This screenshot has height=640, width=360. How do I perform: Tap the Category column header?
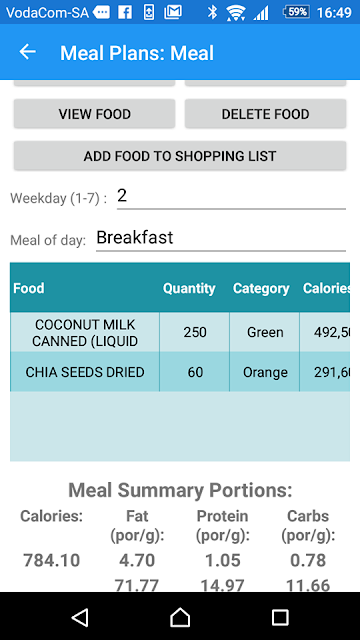pyautogui.click(x=261, y=288)
